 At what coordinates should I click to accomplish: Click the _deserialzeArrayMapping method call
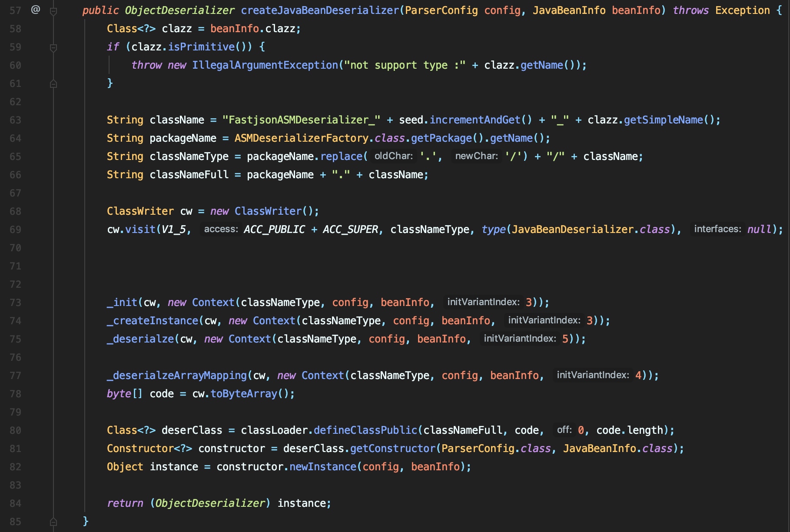coord(177,375)
